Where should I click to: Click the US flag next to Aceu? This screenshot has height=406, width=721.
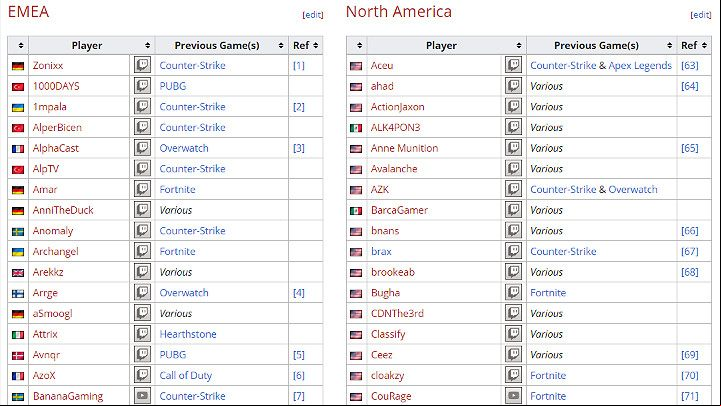tap(356, 66)
